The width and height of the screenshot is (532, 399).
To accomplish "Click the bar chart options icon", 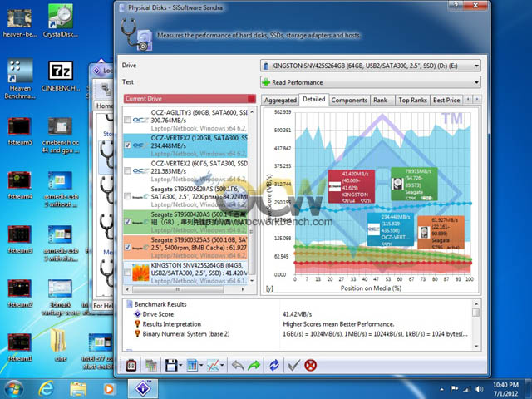I will click(x=192, y=366).
